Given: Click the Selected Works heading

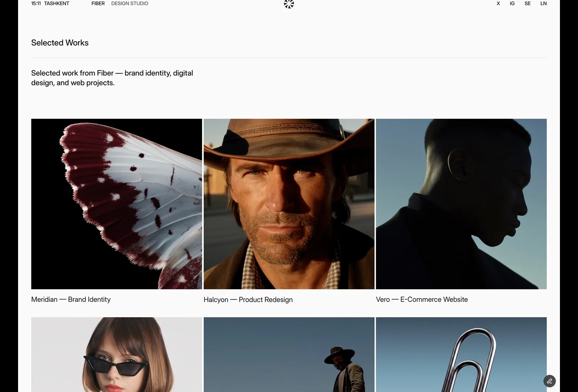Looking at the screenshot, I should click(60, 43).
